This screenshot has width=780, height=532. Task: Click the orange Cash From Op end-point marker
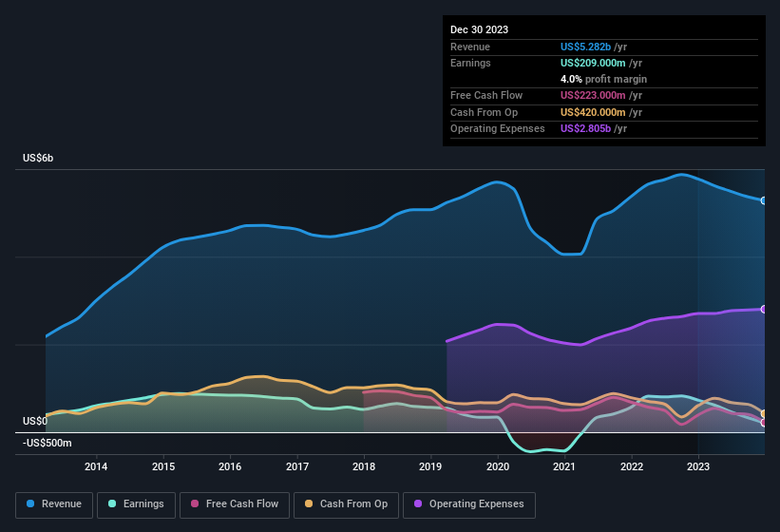point(764,413)
